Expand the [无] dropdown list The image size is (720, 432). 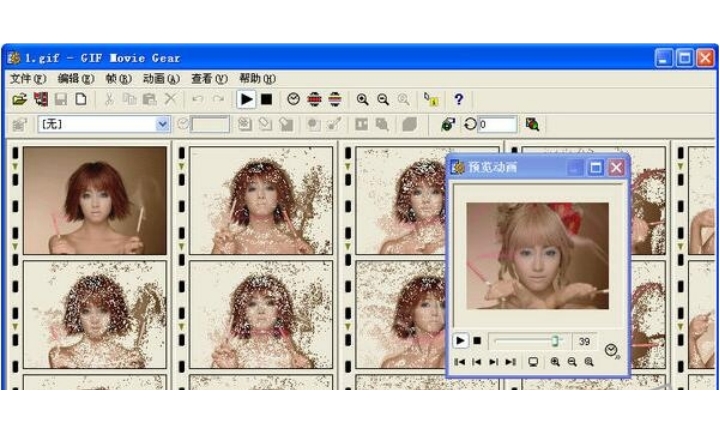162,124
